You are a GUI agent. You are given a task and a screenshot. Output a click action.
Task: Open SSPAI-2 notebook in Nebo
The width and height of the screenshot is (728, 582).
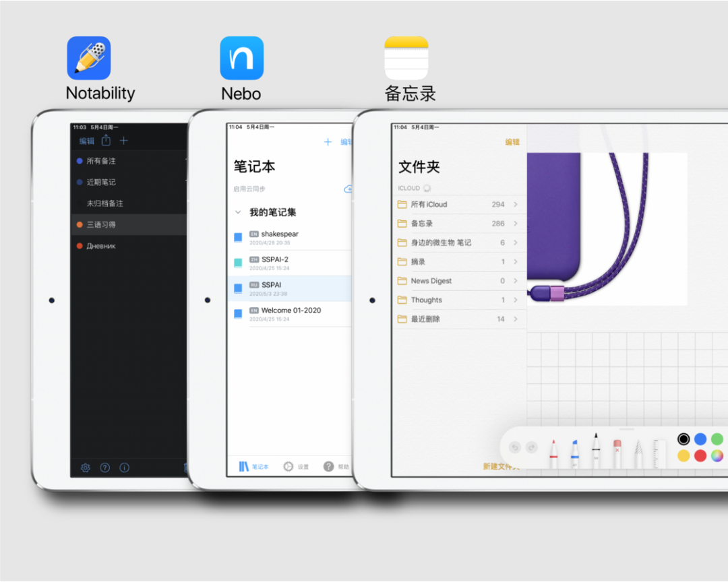290,263
